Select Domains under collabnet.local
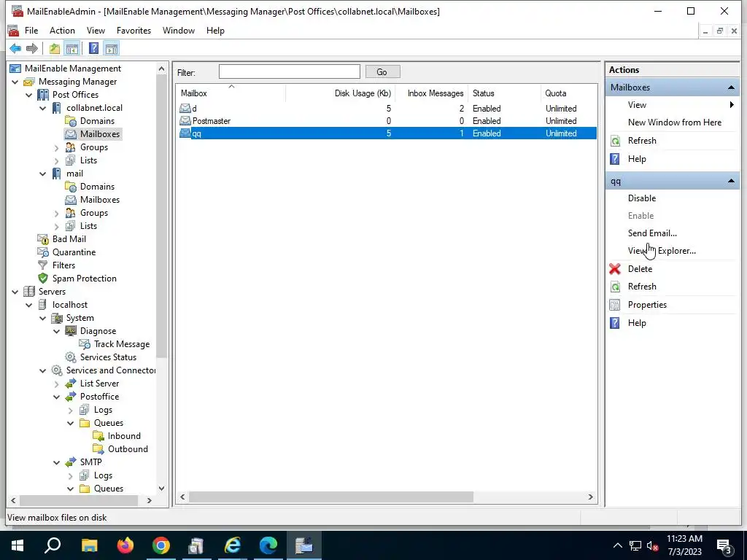The height and width of the screenshot is (560, 747). (97, 121)
